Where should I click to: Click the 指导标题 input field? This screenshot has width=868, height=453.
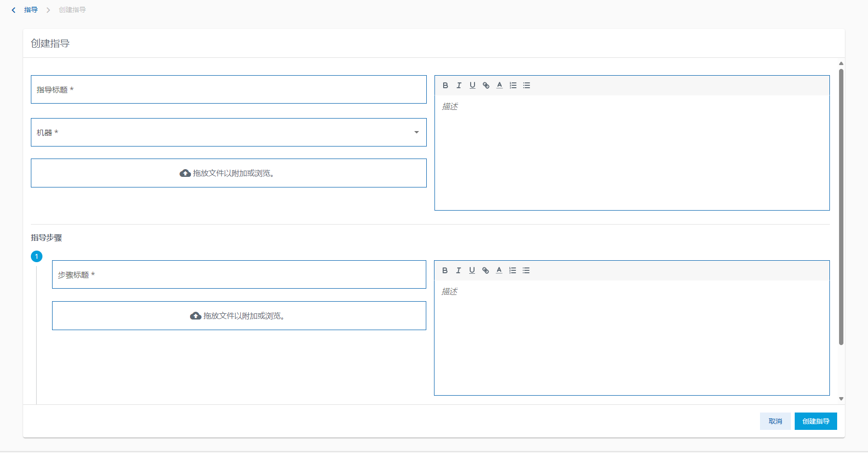[x=229, y=90]
